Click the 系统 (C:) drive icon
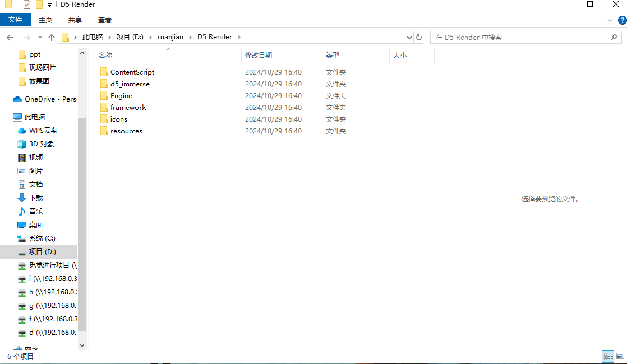The image size is (627, 364). tap(22, 238)
